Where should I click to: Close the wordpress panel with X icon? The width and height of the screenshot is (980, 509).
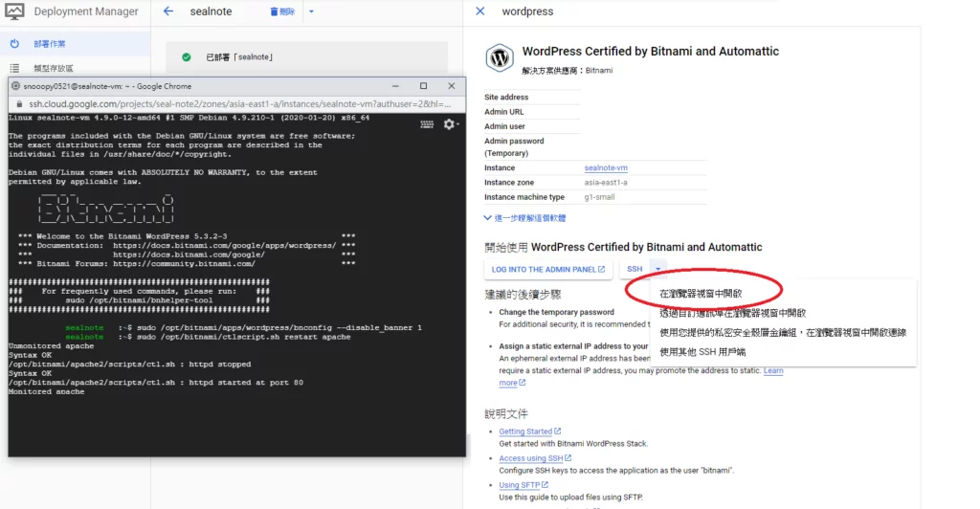tap(480, 11)
